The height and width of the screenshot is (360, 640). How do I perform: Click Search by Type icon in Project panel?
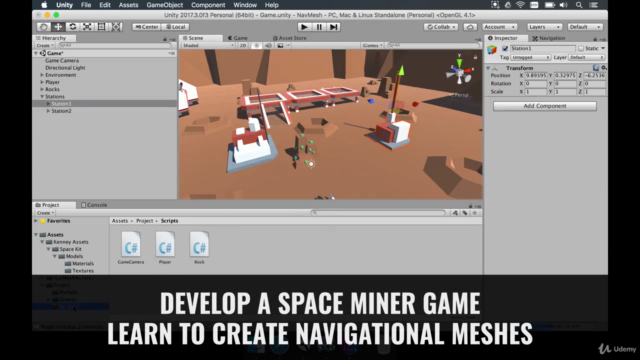tap(455, 213)
